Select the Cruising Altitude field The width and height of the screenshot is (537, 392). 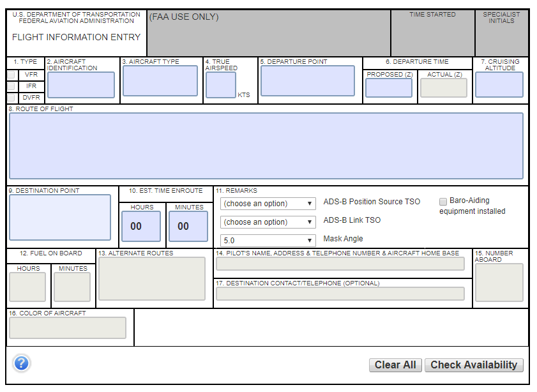pyautogui.click(x=499, y=85)
